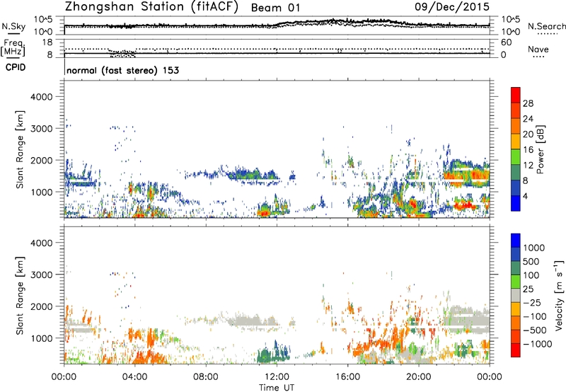Click the "25" value on Velocity colorbar
This screenshot has width=566, height=392.
tap(529, 289)
